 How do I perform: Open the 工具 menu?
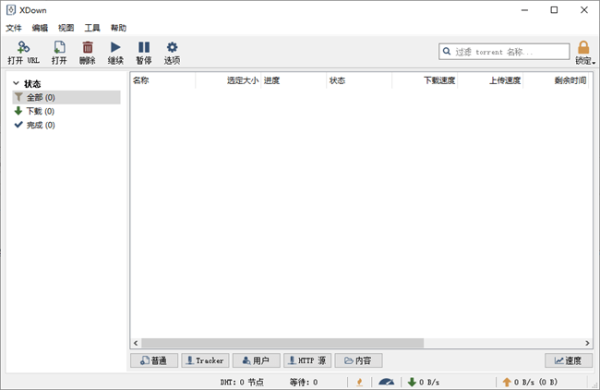(92, 28)
